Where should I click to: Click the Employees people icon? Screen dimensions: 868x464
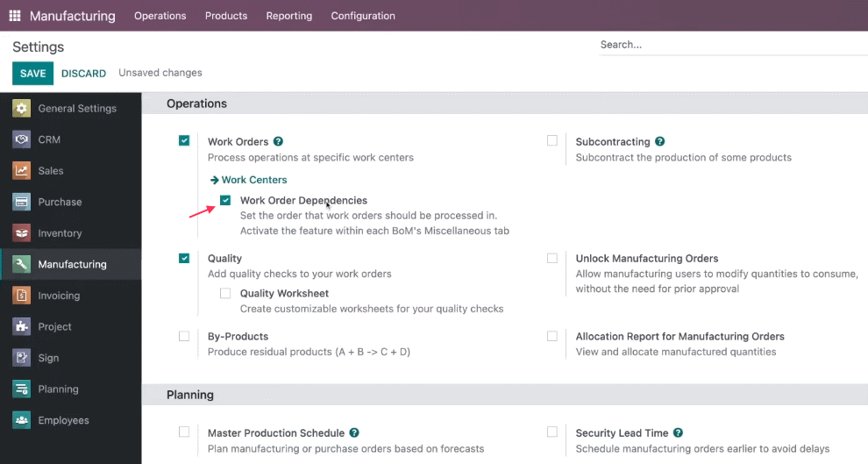[22, 420]
